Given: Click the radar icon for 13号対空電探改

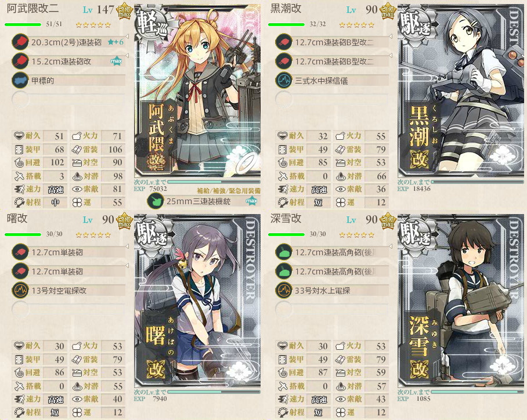Looking at the screenshot, I should click(x=20, y=291).
